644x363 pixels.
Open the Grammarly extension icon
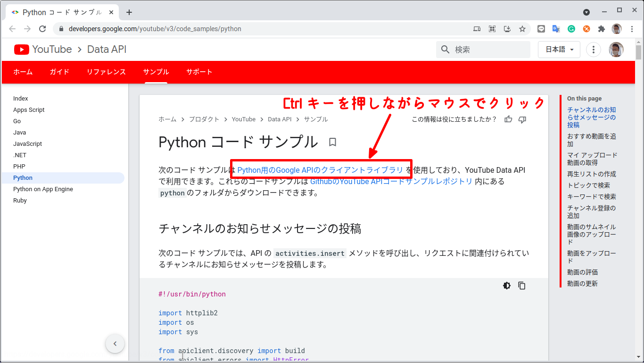click(x=571, y=29)
